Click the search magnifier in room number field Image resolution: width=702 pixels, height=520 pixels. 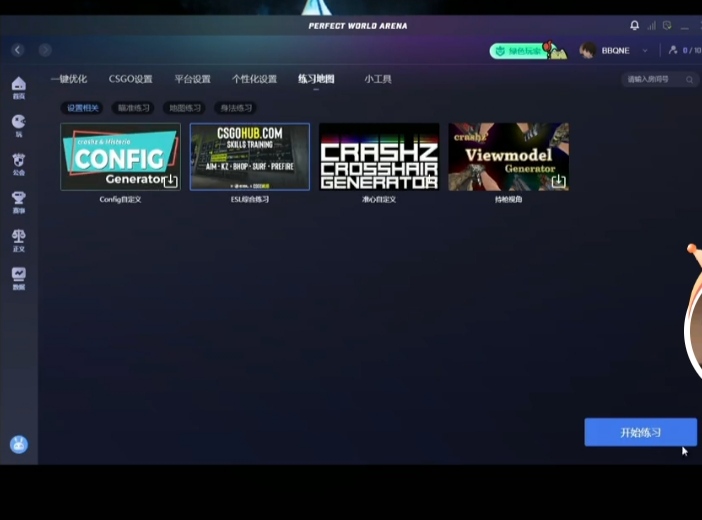(689, 80)
